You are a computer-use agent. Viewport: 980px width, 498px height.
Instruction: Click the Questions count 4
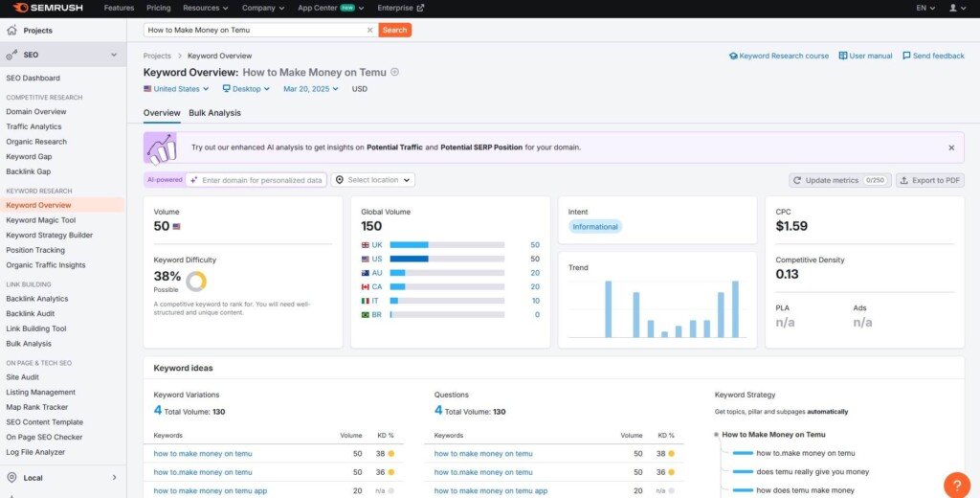(x=438, y=411)
